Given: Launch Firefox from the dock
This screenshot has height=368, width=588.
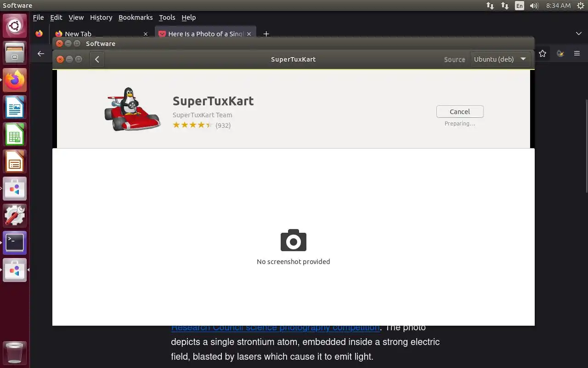Looking at the screenshot, I should pyautogui.click(x=15, y=80).
